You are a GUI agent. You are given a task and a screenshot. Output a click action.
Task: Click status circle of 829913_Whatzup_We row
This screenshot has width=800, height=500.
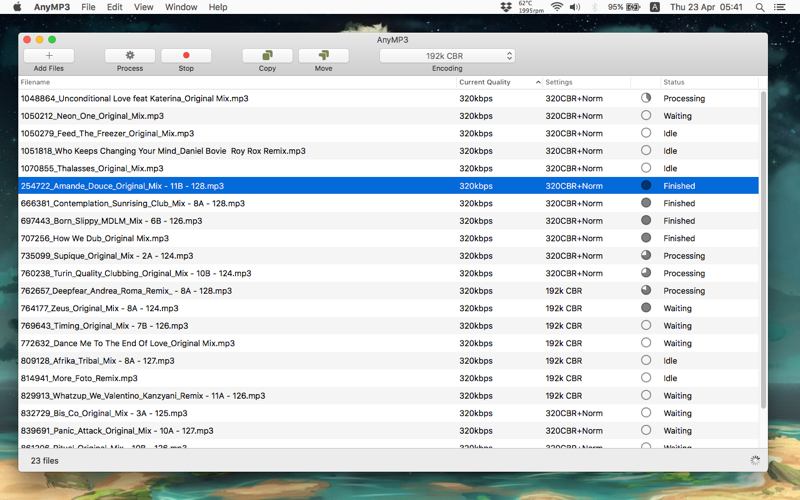point(646,395)
